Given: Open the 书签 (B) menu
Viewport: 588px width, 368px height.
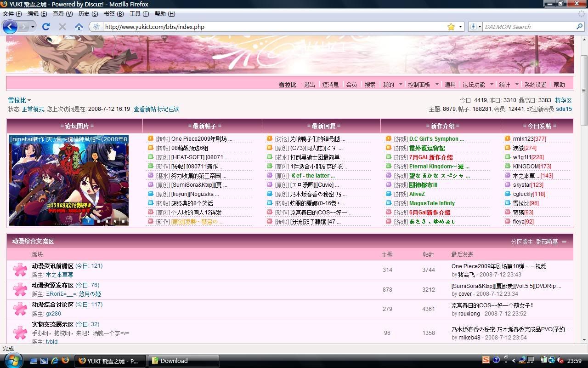Looking at the screenshot, I should 114,14.
